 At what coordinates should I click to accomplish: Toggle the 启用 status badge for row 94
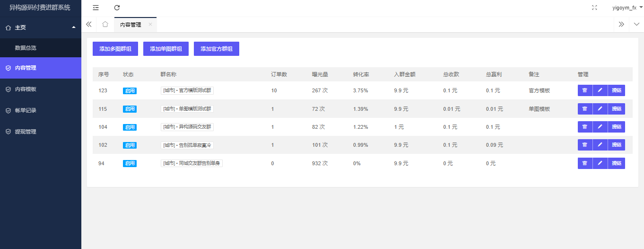[x=130, y=163]
